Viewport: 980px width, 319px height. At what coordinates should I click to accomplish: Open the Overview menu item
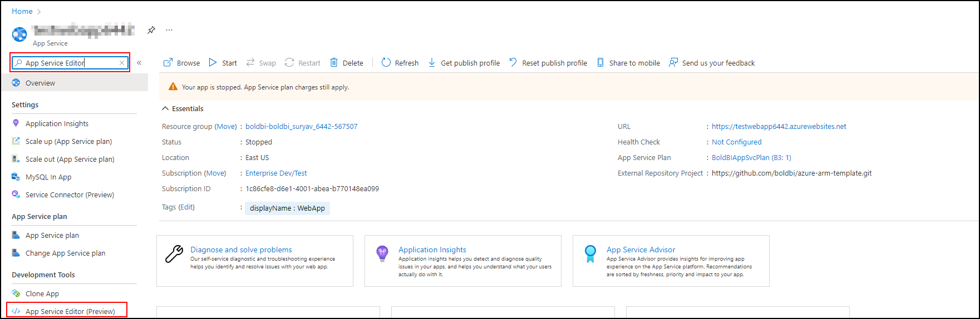[74, 83]
